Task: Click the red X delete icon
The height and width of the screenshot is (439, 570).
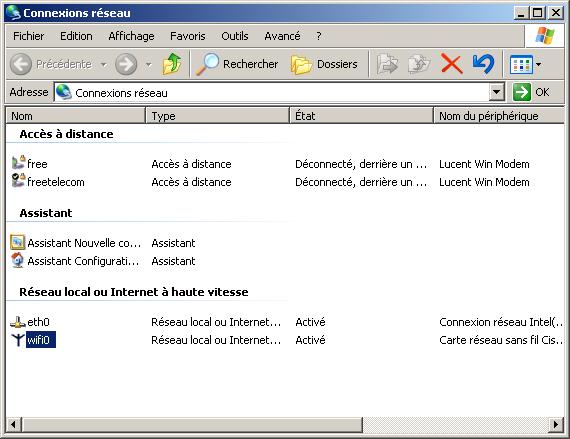Action: [x=451, y=64]
